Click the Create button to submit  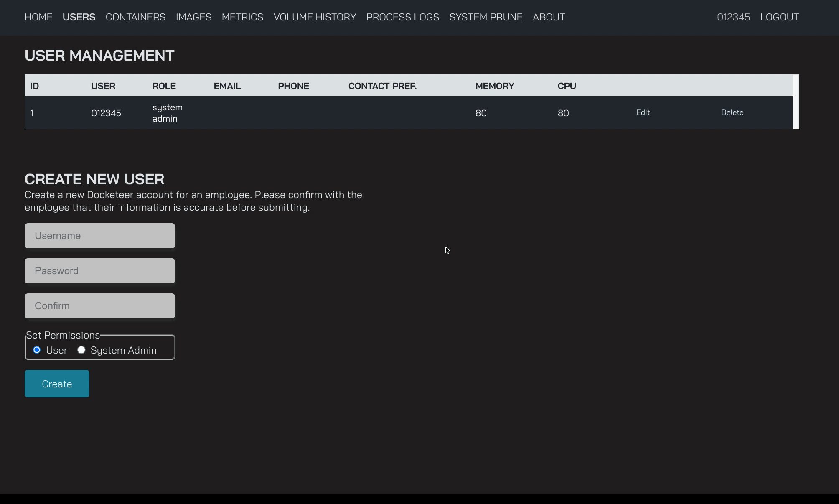[x=57, y=384]
